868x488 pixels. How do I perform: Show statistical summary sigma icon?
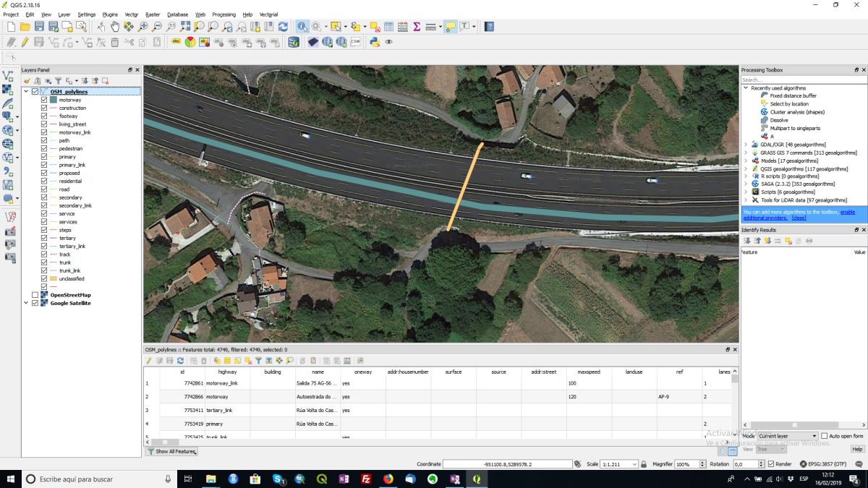[417, 27]
